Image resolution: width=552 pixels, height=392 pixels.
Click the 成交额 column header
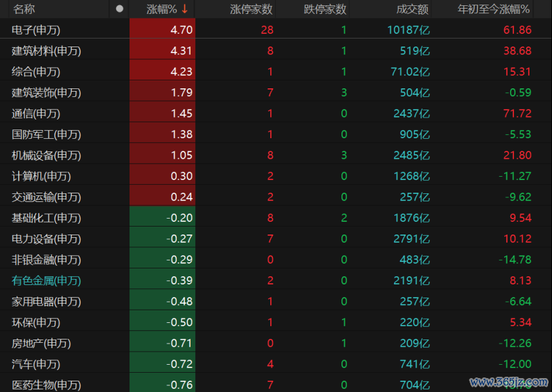413,9
